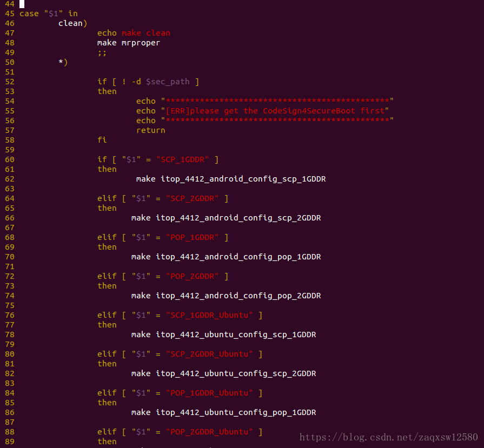484x448 pixels.
Task: Click "make mrproper" command
Action: coord(129,43)
